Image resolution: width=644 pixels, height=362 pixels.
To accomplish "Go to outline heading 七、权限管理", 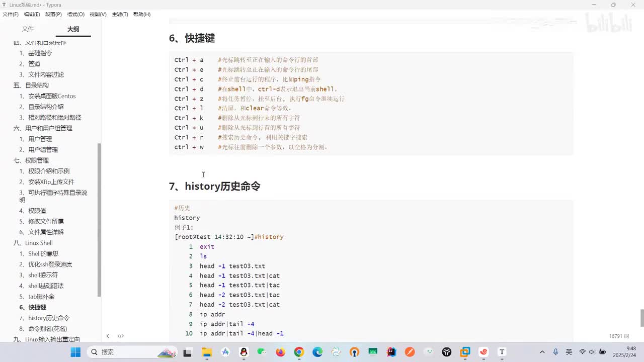I will tap(31, 160).
